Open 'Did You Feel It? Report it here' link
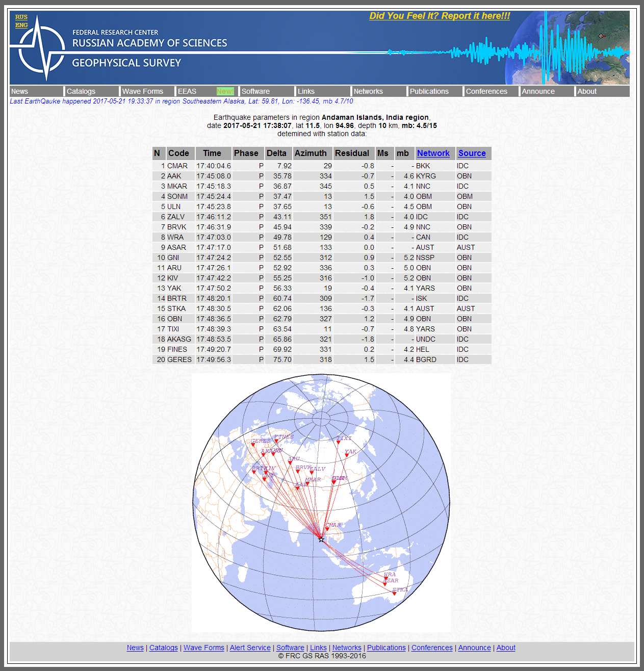 440,16
